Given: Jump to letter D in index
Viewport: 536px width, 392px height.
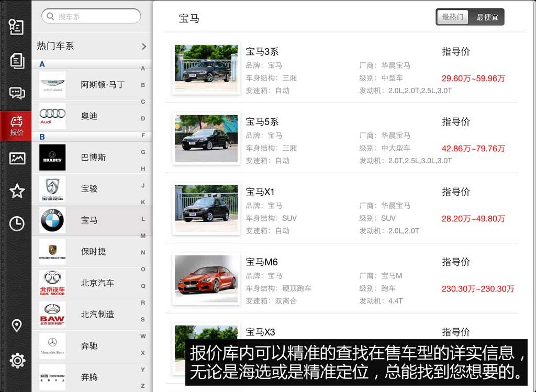Looking at the screenshot, I should tap(143, 119).
